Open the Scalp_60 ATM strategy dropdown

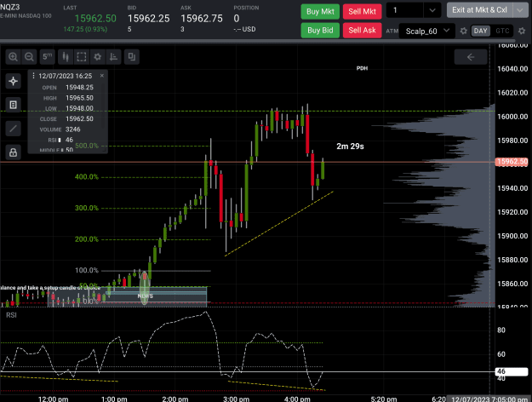click(x=427, y=31)
